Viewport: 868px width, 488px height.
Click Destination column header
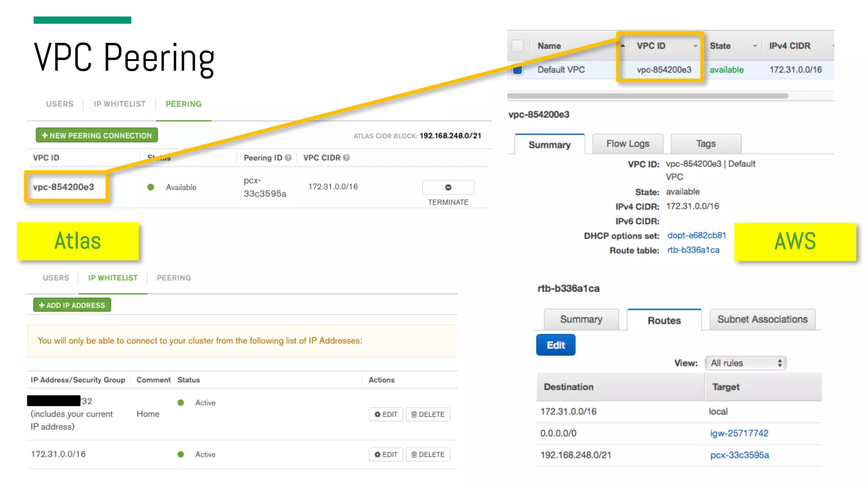click(x=568, y=387)
